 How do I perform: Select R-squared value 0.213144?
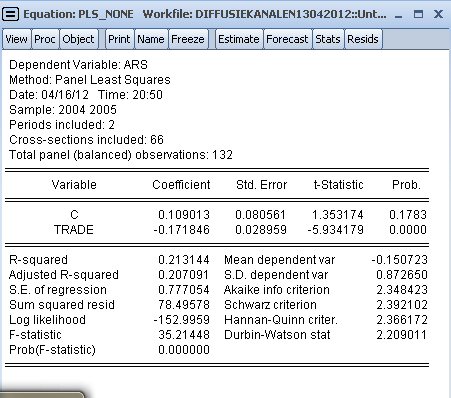point(184,260)
